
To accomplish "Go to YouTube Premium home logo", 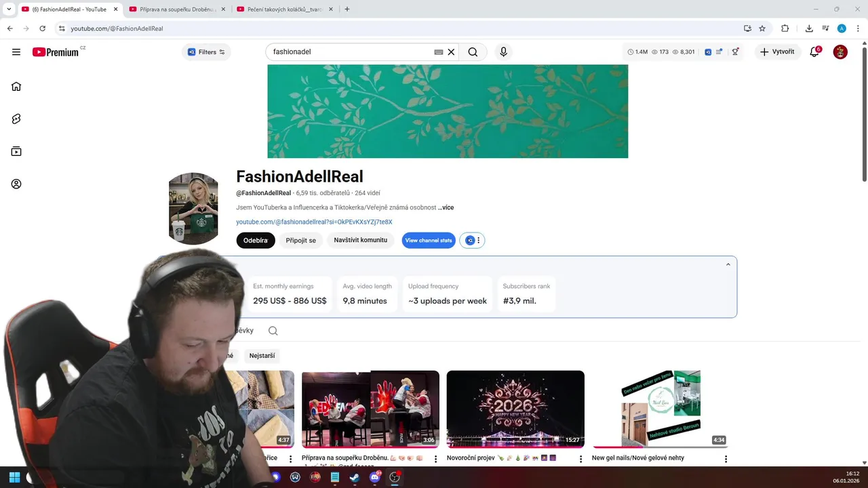I will click(56, 52).
